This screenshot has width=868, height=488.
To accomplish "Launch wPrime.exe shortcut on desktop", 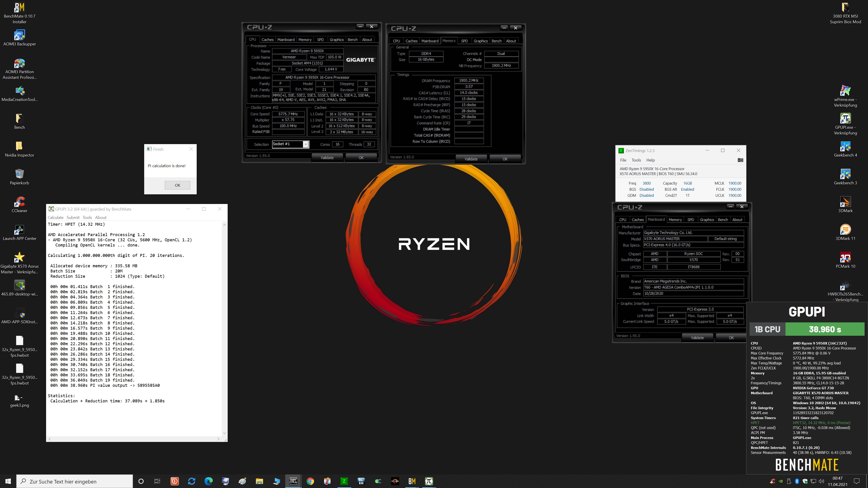I will click(x=845, y=96).
